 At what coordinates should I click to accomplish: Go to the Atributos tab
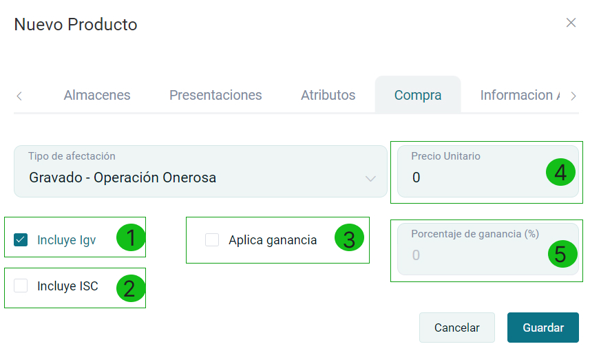[x=328, y=95]
